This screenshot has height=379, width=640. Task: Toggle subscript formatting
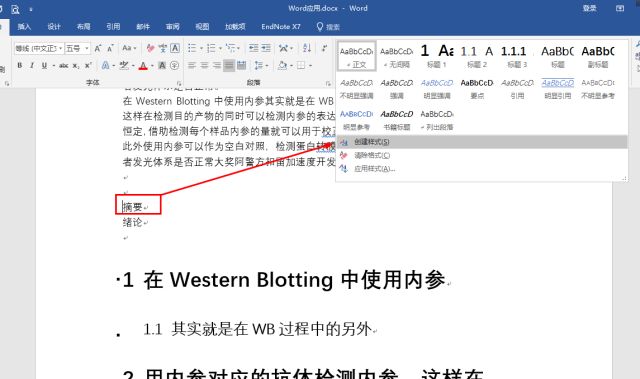coord(76,65)
